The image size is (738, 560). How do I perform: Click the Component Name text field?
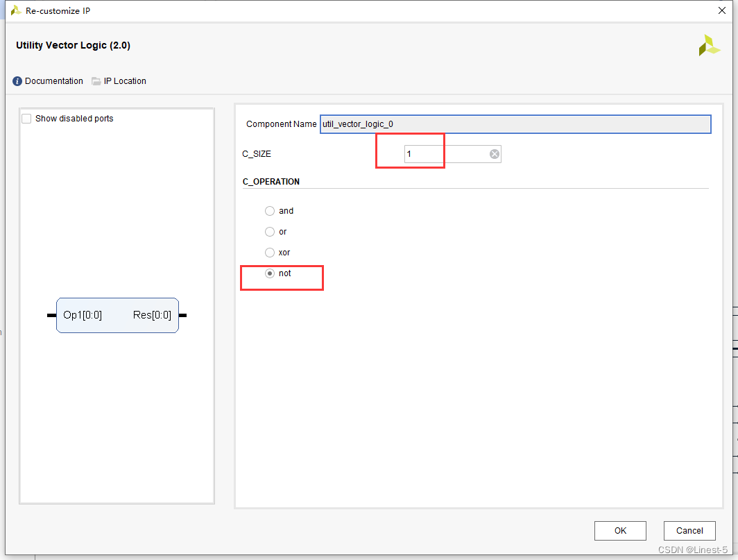[x=515, y=124]
